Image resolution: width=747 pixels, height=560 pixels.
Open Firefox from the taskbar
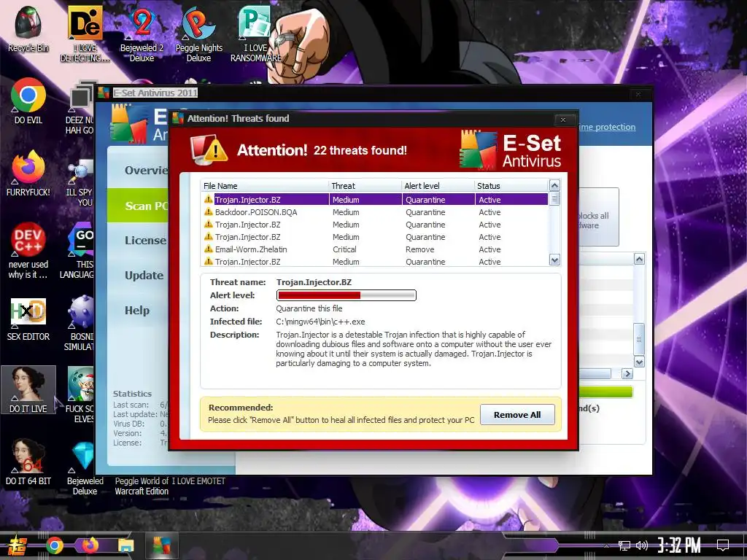90,545
